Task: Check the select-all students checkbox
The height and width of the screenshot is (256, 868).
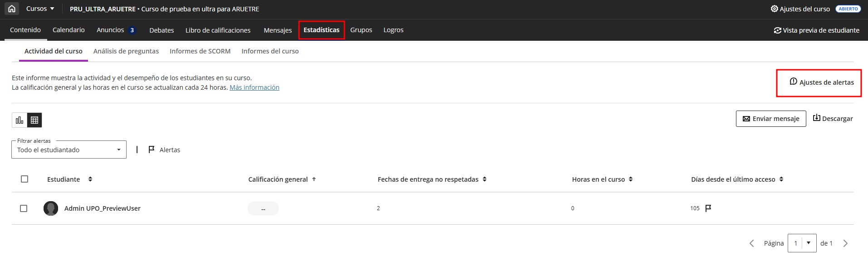Action: (25, 179)
